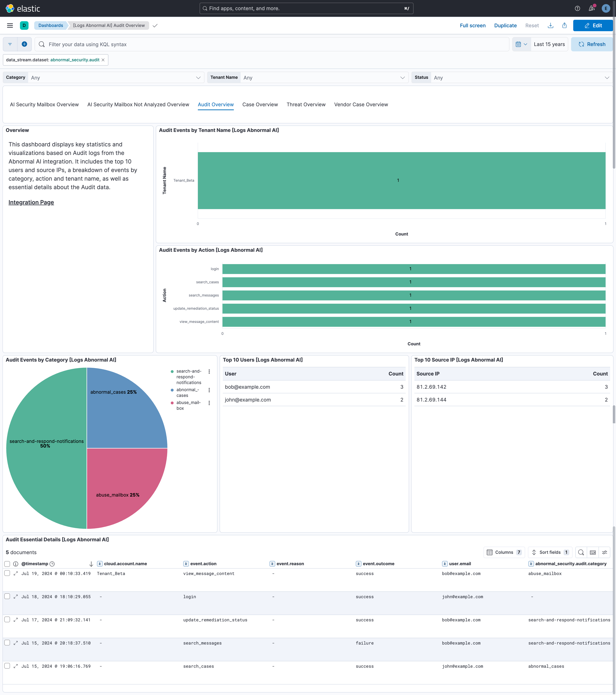Click the download icon in the dashboard toolbar

pyautogui.click(x=551, y=25)
